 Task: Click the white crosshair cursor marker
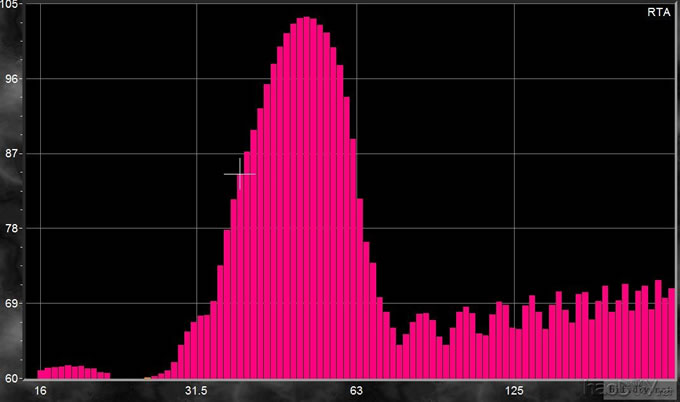point(240,174)
